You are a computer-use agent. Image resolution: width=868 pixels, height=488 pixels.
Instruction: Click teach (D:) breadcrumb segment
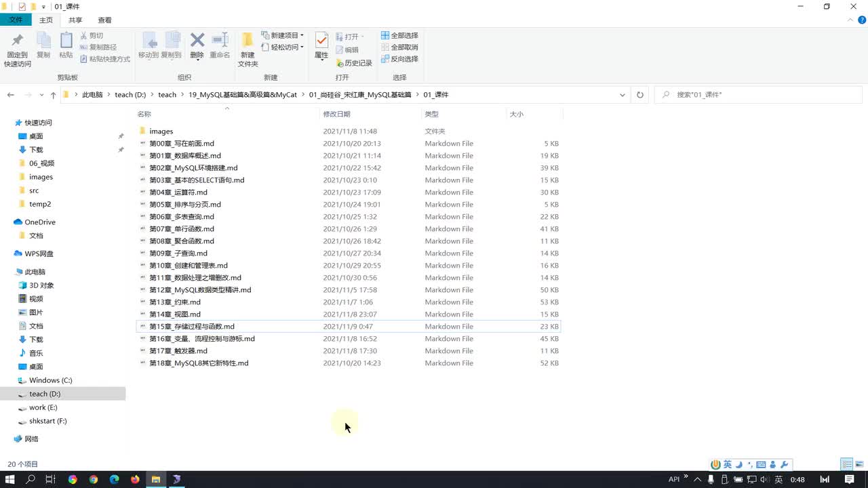130,95
